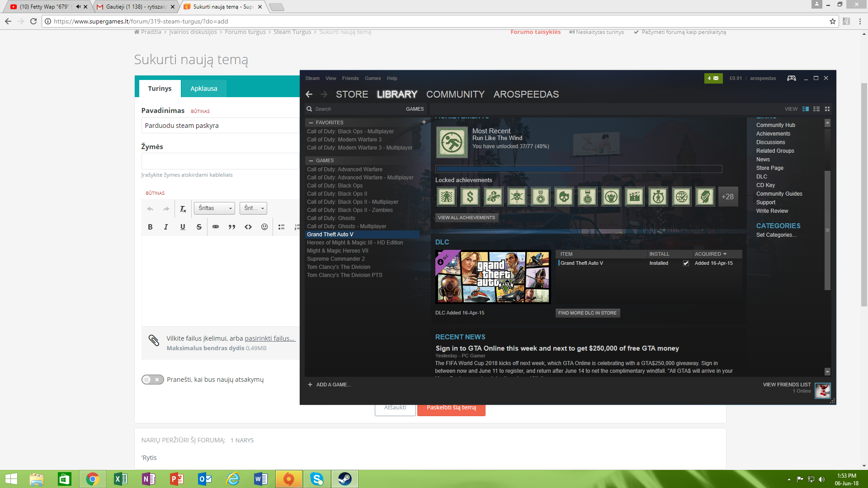Viewport: 868px width, 488px height.
Task: Click the redo arrow in forum editor
Action: coord(166,208)
